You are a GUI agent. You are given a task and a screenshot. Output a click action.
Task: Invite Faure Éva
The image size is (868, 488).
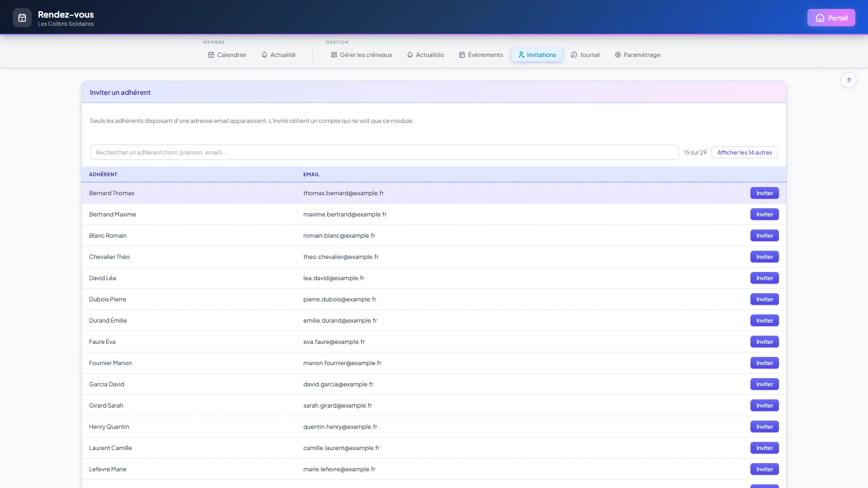(x=764, y=342)
